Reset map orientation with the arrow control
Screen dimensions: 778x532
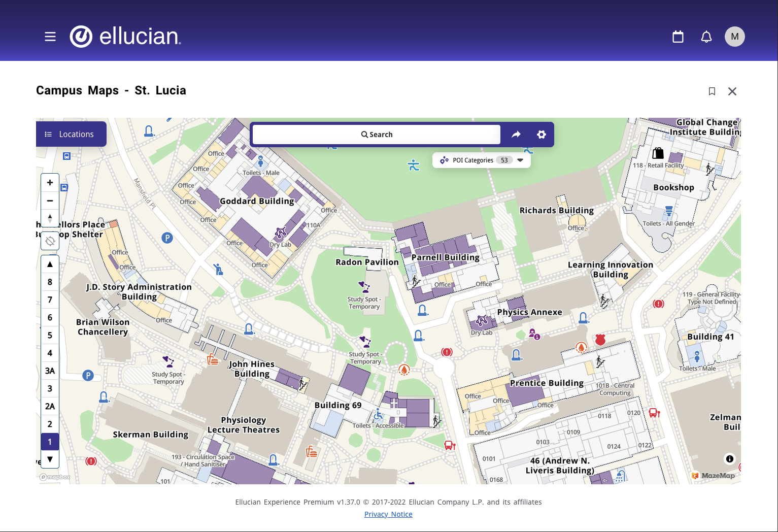(50, 217)
